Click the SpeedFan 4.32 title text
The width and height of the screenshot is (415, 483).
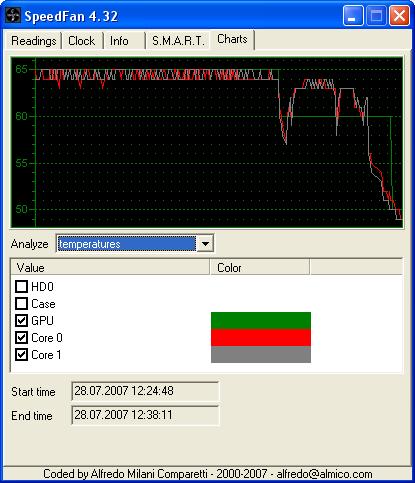point(71,16)
